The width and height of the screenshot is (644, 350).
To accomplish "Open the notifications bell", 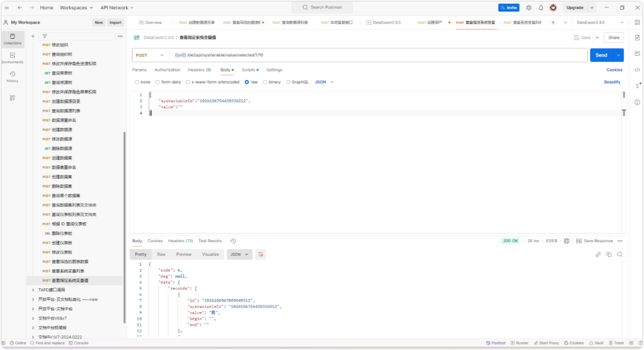I will [541, 8].
